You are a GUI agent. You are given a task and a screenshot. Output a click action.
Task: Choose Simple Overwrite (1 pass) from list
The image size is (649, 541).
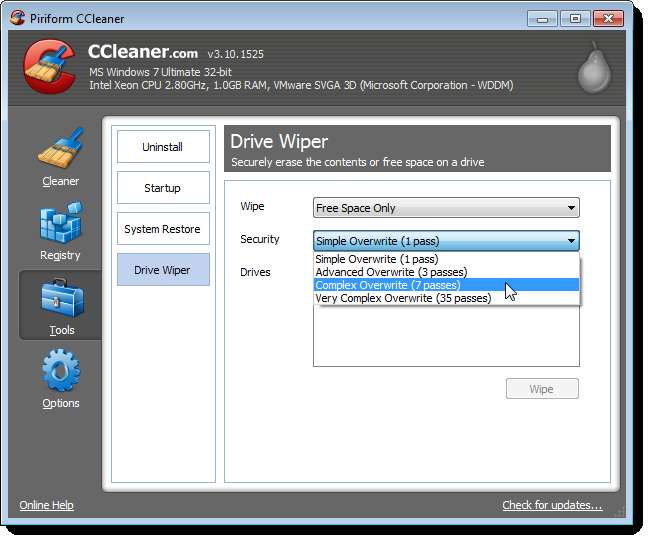(x=377, y=259)
